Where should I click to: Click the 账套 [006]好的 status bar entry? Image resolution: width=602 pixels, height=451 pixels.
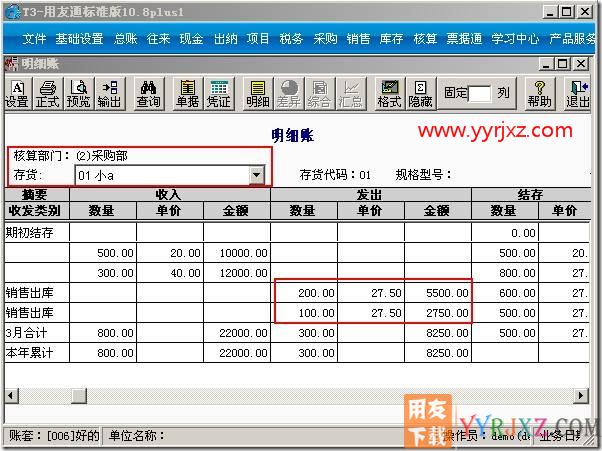coord(54,436)
